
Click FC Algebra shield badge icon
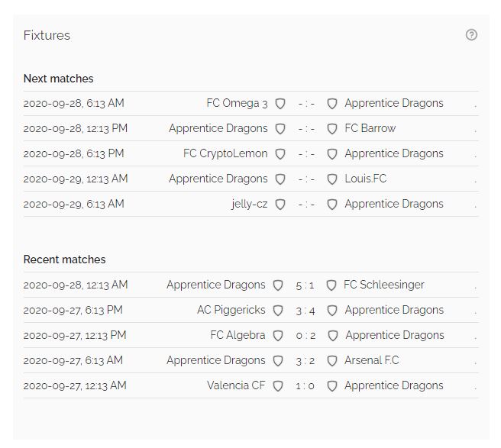278,336
